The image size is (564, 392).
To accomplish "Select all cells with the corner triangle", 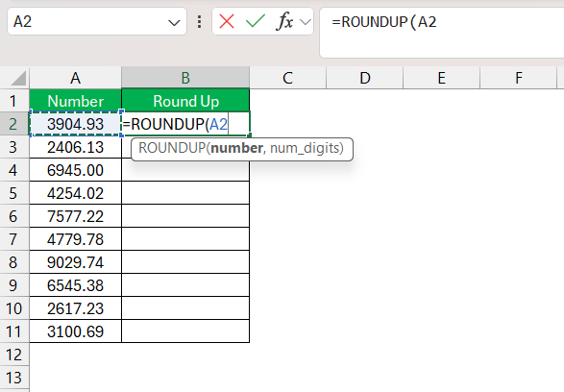I will click(x=18, y=78).
